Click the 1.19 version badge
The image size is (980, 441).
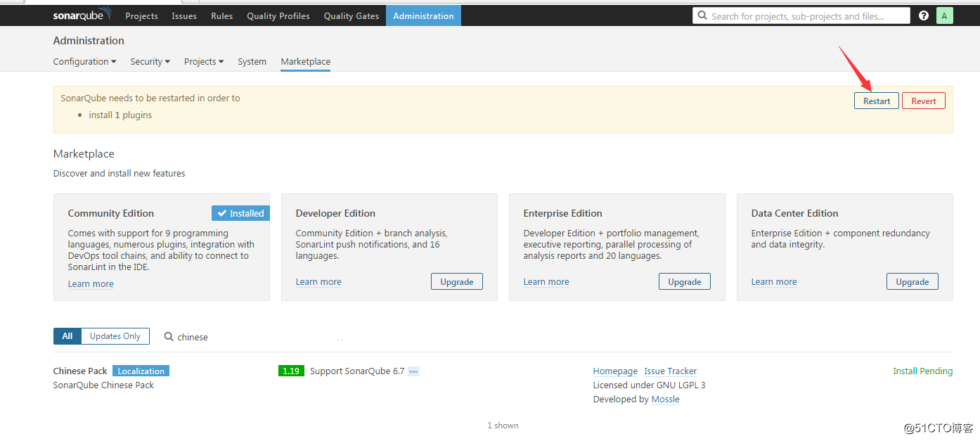[291, 371]
